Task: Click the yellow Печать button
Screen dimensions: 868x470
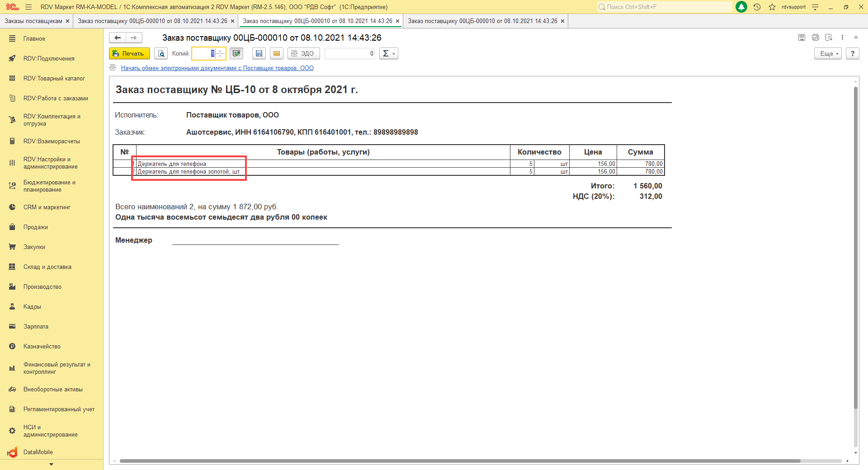Action: coord(129,53)
